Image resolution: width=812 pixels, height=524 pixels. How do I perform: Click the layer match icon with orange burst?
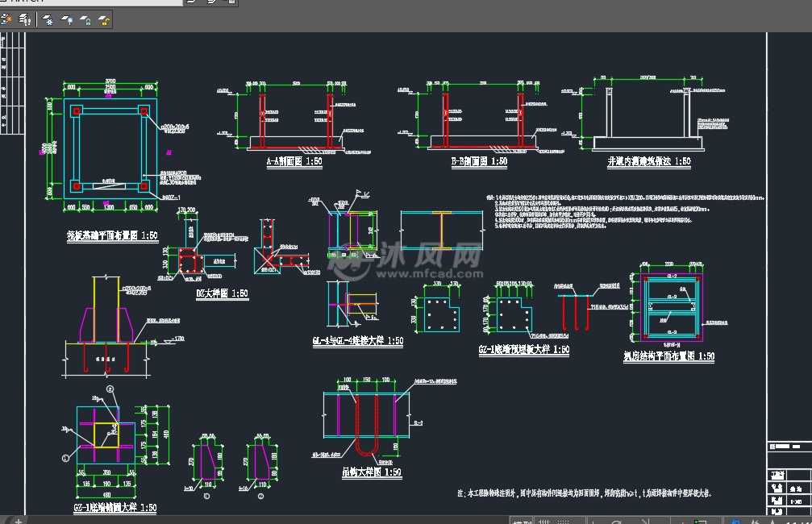coord(6,19)
